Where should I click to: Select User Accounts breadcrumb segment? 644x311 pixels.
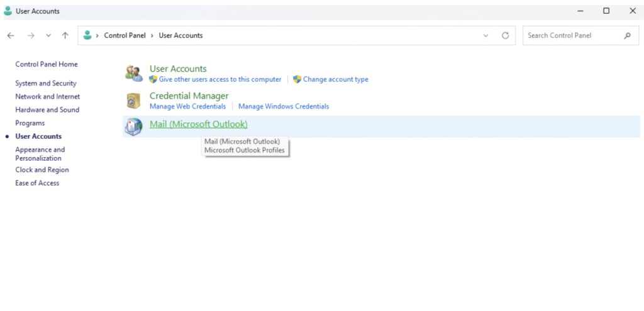click(180, 35)
